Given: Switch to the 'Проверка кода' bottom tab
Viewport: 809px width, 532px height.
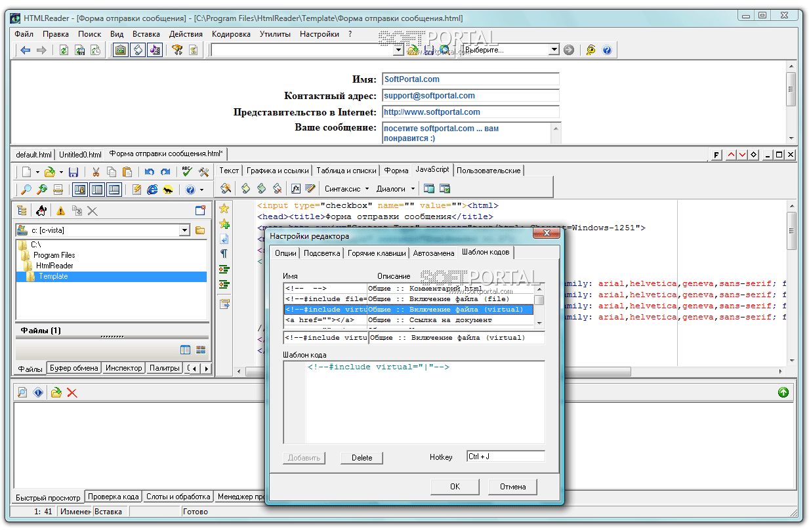Looking at the screenshot, I should click(x=114, y=497).
